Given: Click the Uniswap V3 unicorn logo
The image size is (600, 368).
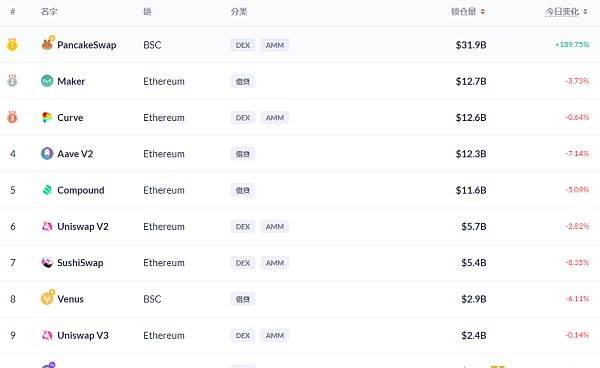Looking at the screenshot, I should click(x=47, y=335).
